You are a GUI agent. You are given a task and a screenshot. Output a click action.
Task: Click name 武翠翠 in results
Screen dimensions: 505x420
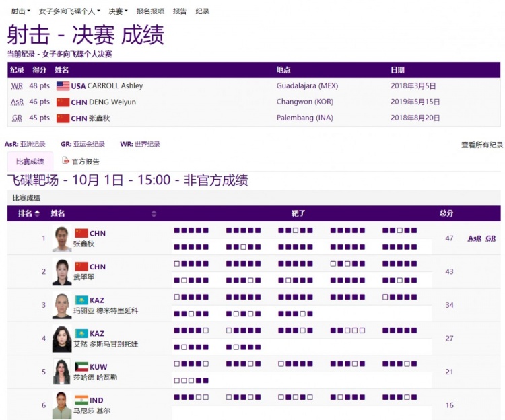tap(83, 277)
